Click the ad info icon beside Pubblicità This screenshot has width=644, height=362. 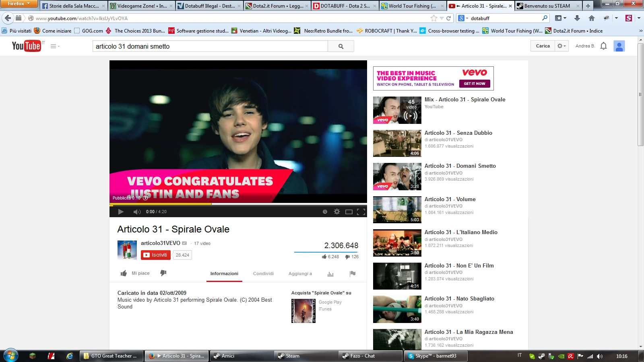145,198
